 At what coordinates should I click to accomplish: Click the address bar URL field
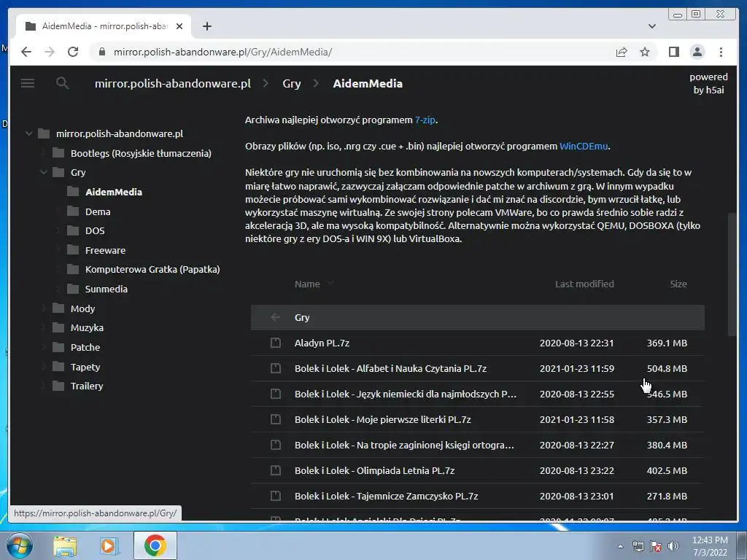point(352,52)
